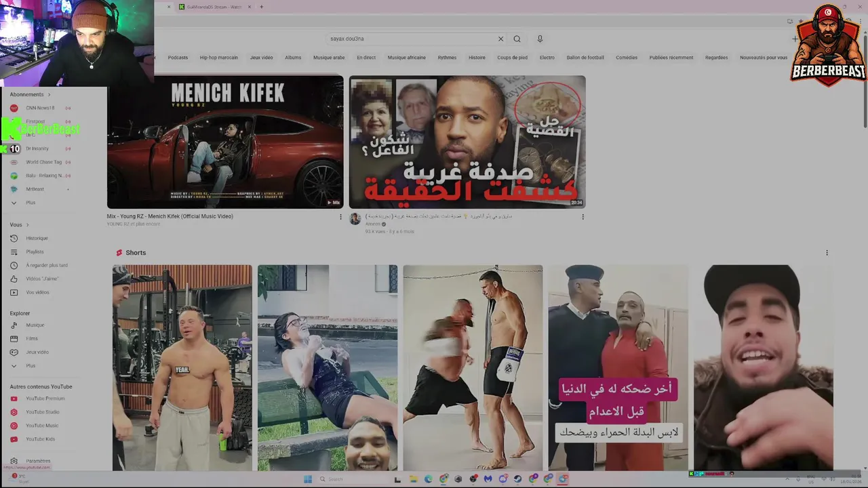Image resolution: width=868 pixels, height=488 pixels.
Task: Open Films under Explorer
Action: coord(32,339)
